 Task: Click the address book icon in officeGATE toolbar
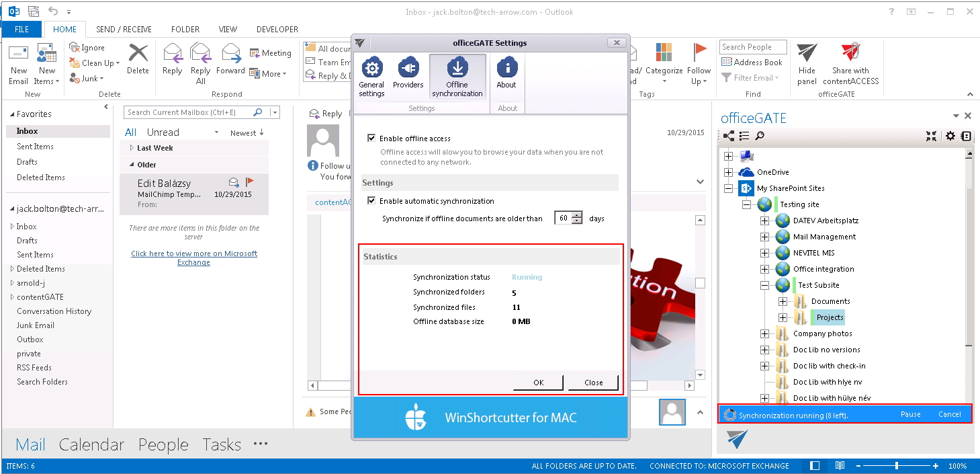966,136
